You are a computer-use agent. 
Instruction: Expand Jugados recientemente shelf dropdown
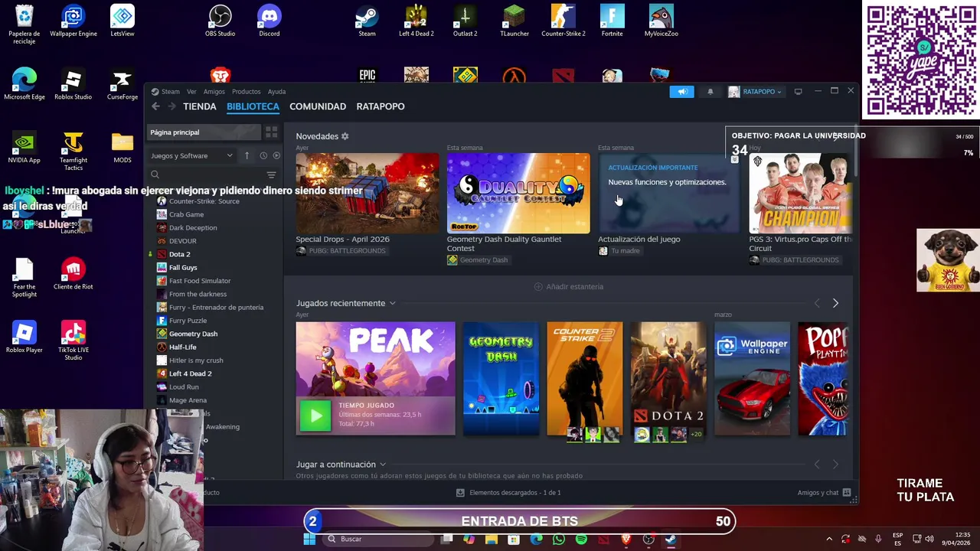(x=392, y=303)
